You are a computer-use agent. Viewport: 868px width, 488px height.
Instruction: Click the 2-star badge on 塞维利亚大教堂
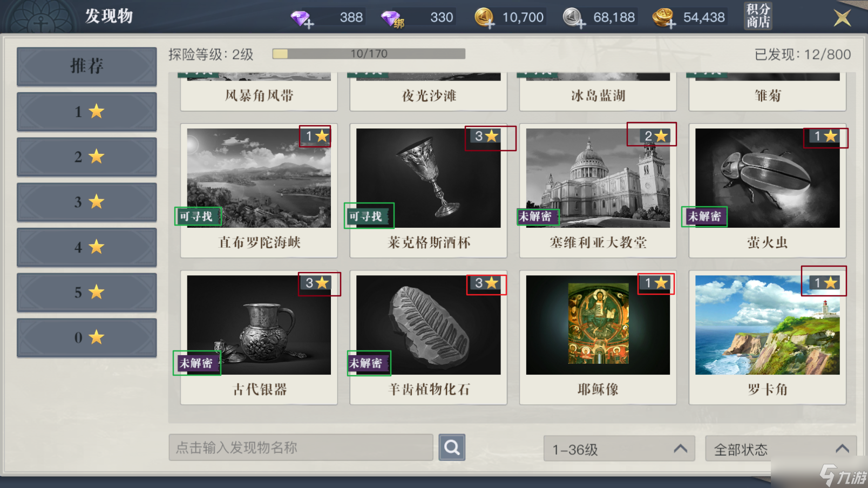(x=655, y=136)
